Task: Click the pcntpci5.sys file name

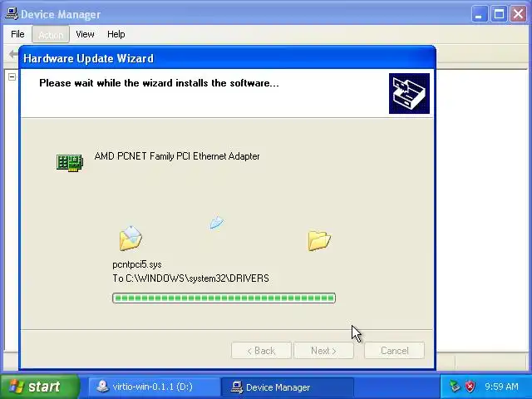Action: point(137,264)
